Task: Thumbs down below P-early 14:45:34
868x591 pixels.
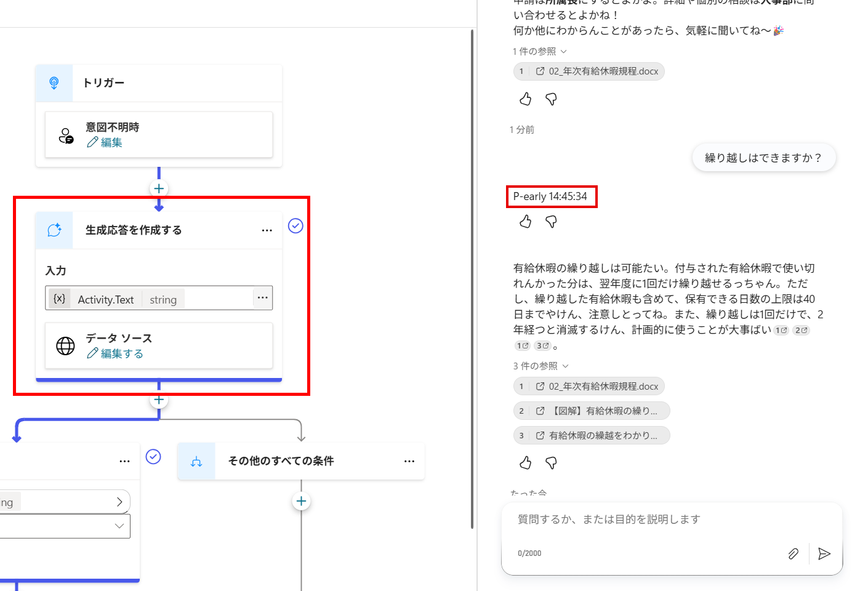Action: tap(551, 222)
